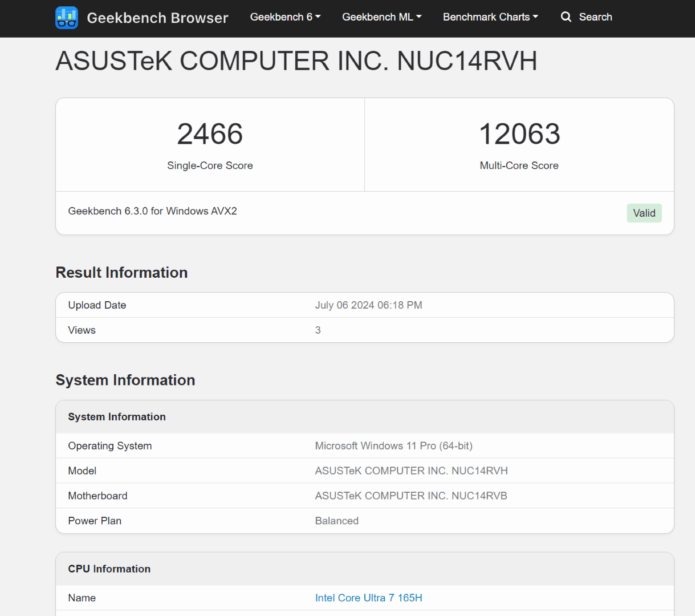Click the Balanced power plan value
Image resolution: width=695 pixels, height=616 pixels.
[x=336, y=521]
